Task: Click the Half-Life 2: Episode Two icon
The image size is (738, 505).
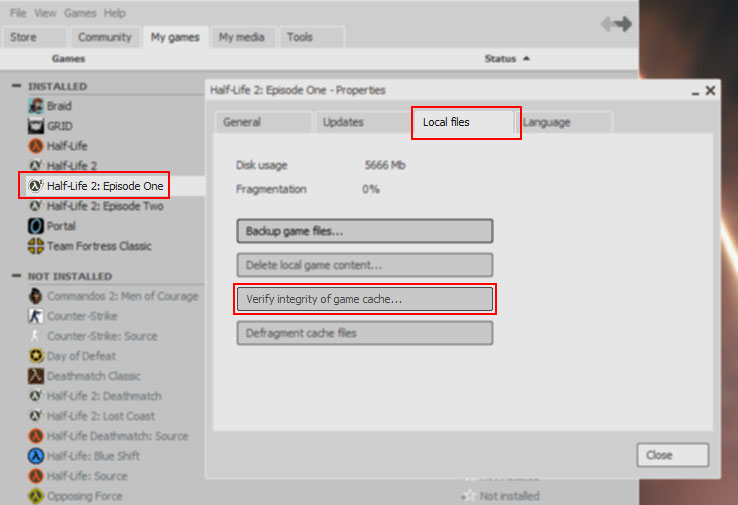Action: [x=36, y=206]
